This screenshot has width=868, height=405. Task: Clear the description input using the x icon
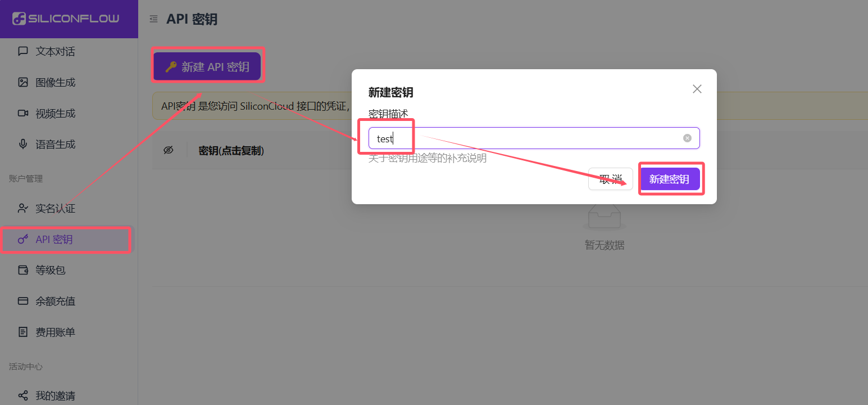(687, 138)
